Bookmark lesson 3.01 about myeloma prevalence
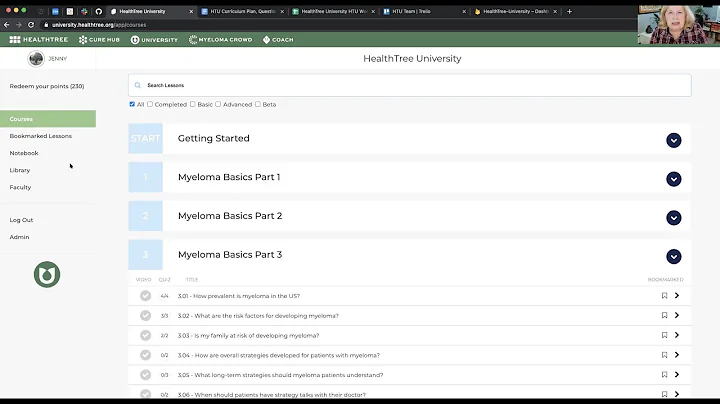This screenshot has width=720, height=404. (664, 296)
